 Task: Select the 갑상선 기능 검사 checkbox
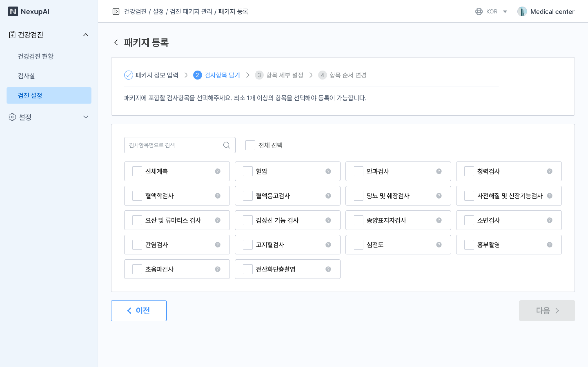248,220
